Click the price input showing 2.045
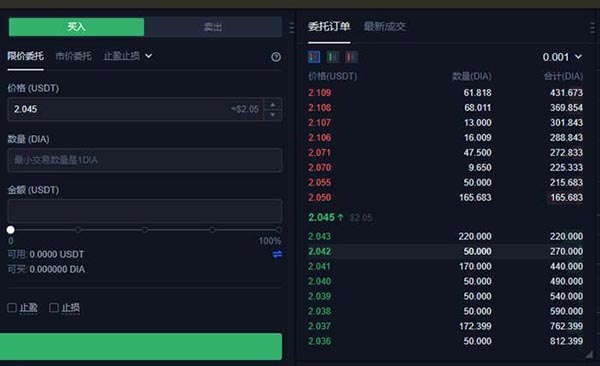 [135, 109]
